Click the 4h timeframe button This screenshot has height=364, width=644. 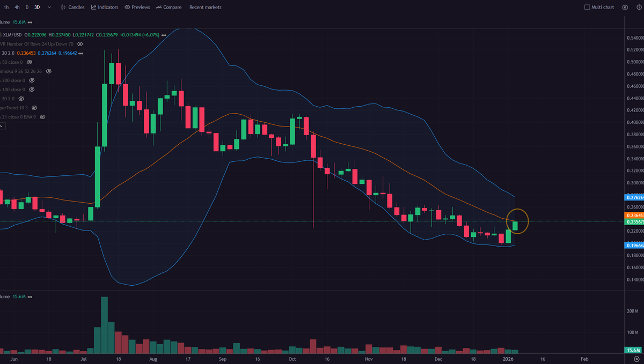click(17, 7)
